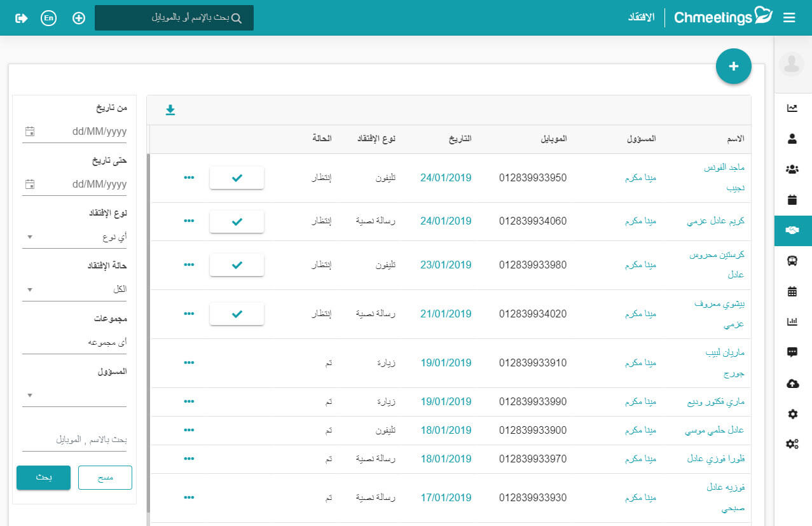The height and width of the screenshot is (526, 812).
Task: Open more options for كرستين محروس row
Action: tap(189, 265)
